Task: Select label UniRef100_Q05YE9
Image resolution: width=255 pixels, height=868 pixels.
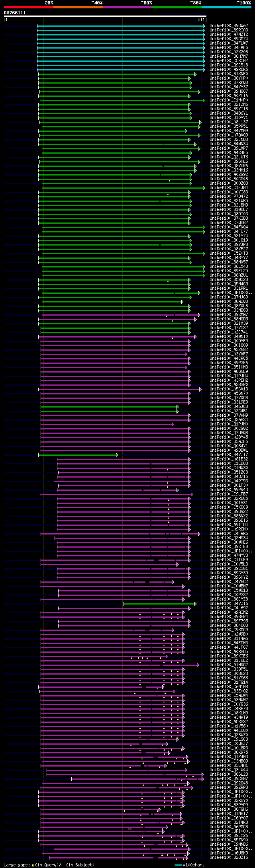Action: 229,341
